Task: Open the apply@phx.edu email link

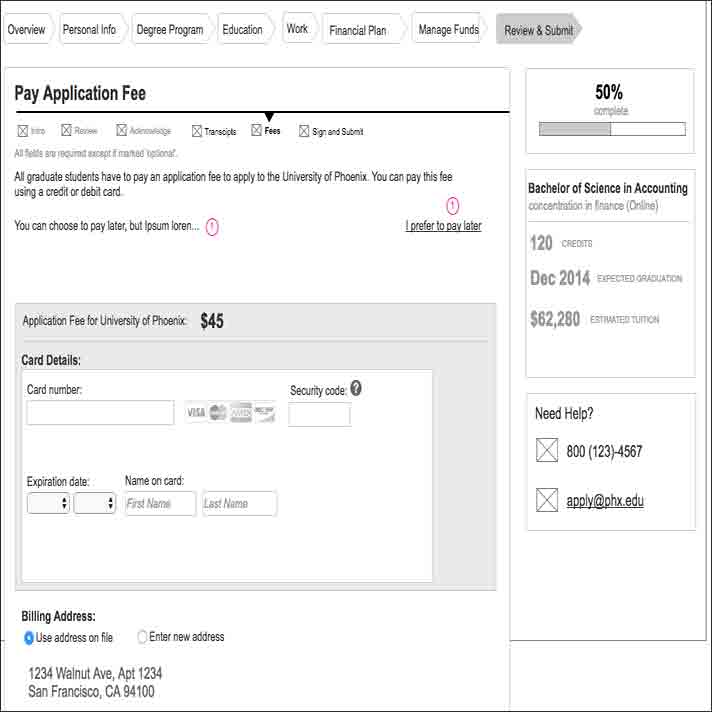Action: tap(605, 500)
